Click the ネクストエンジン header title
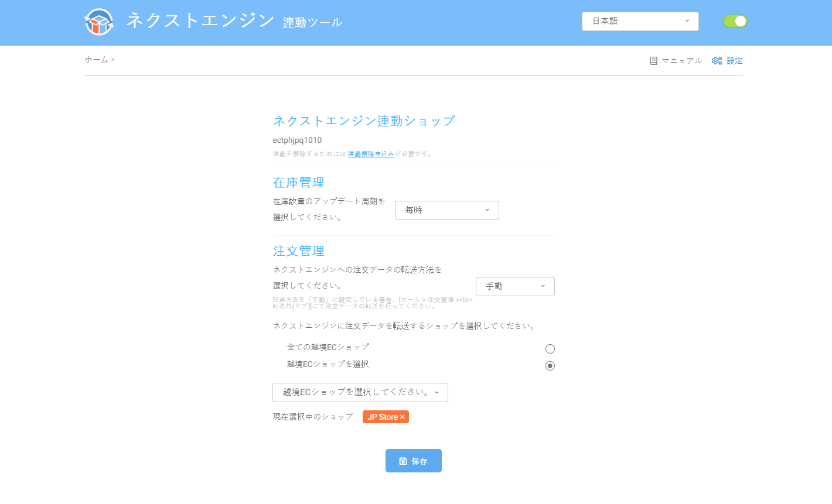 click(x=200, y=21)
